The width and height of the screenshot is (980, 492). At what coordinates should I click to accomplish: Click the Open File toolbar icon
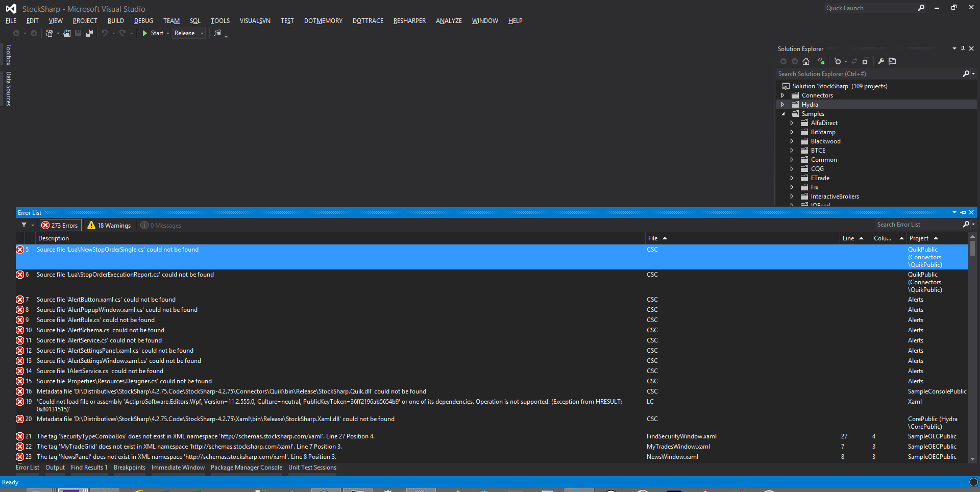[67, 33]
